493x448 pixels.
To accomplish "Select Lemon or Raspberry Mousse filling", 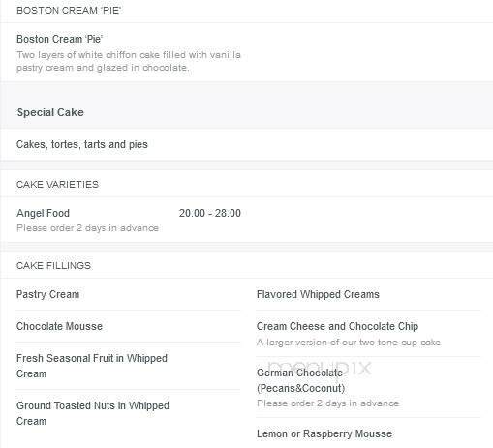I will pyautogui.click(x=324, y=433).
